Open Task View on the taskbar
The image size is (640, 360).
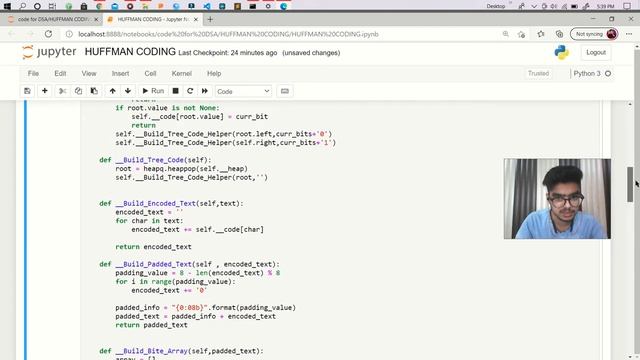tap(52, 6)
